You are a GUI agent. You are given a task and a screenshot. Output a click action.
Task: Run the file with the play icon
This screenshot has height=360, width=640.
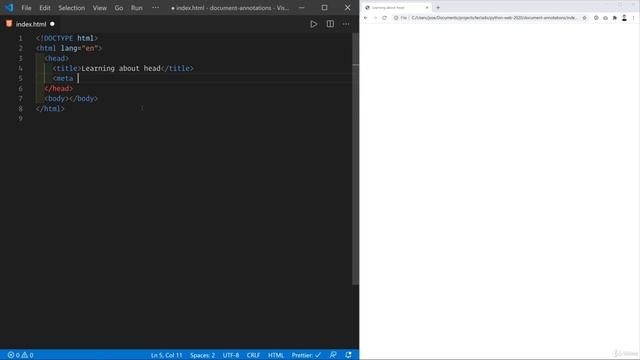tap(313, 24)
